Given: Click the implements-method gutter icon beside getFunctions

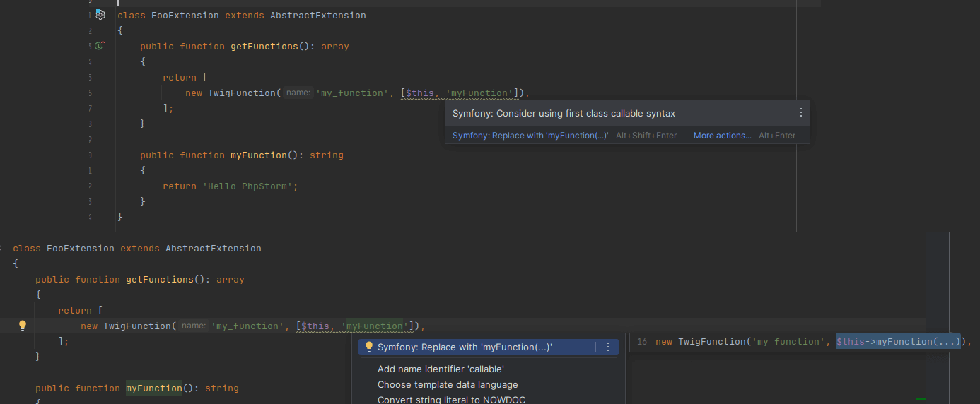Looking at the screenshot, I should (x=100, y=46).
